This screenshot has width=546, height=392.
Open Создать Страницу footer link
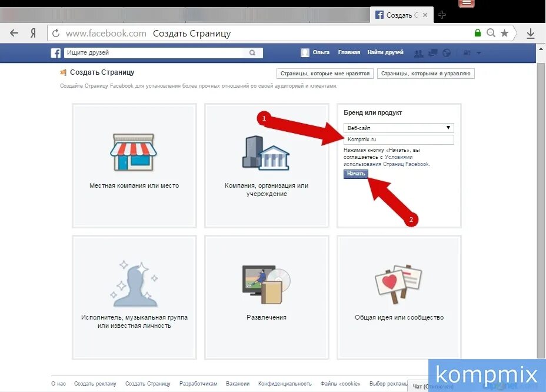click(x=148, y=384)
